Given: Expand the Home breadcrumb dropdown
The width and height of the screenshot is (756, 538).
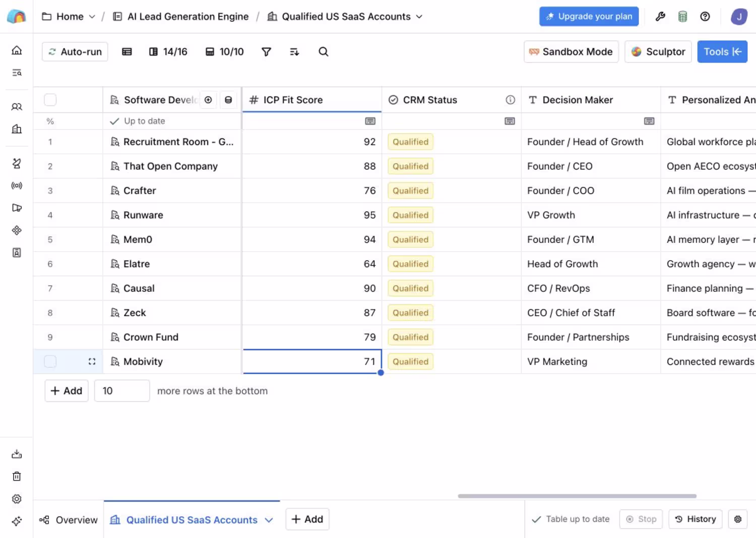Looking at the screenshot, I should pos(92,17).
